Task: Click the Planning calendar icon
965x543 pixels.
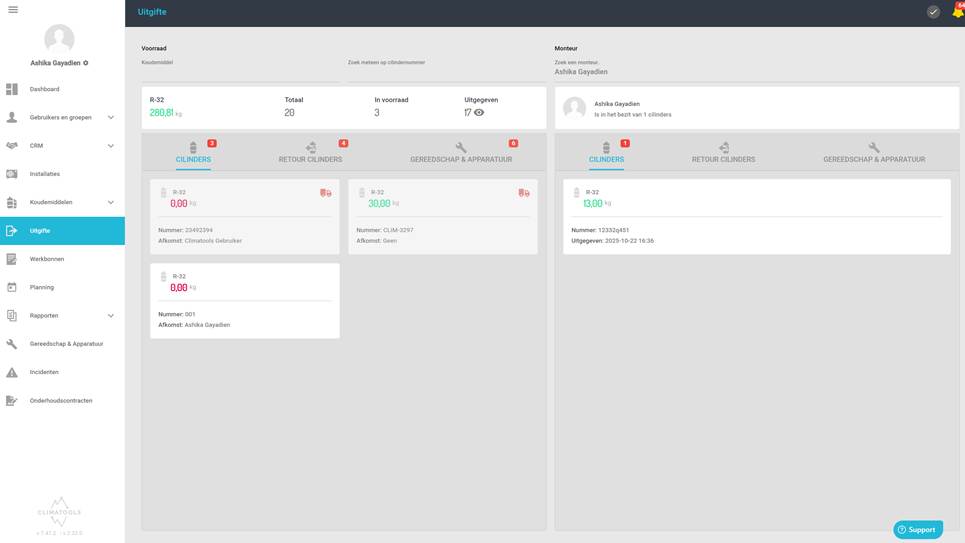Action: tap(12, 288)
